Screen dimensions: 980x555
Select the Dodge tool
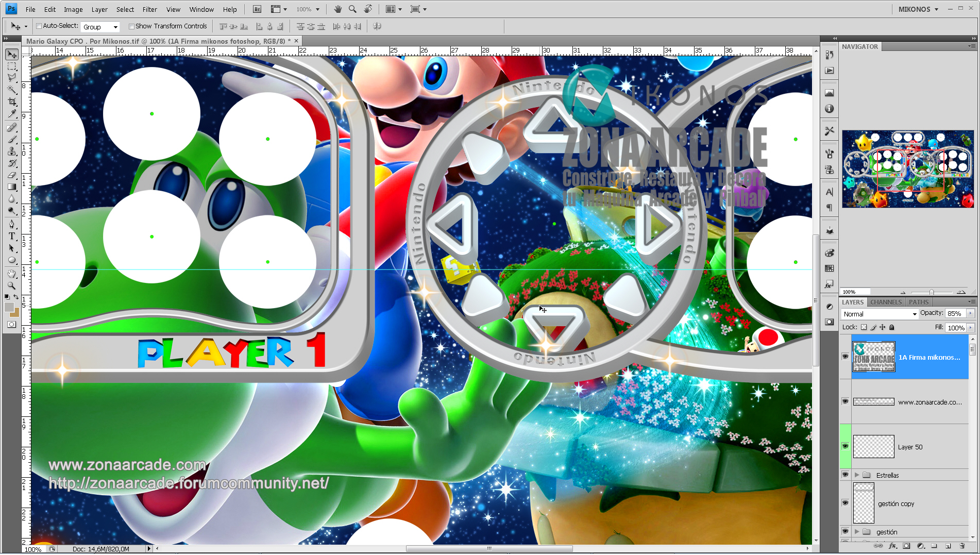coord(12,210)
